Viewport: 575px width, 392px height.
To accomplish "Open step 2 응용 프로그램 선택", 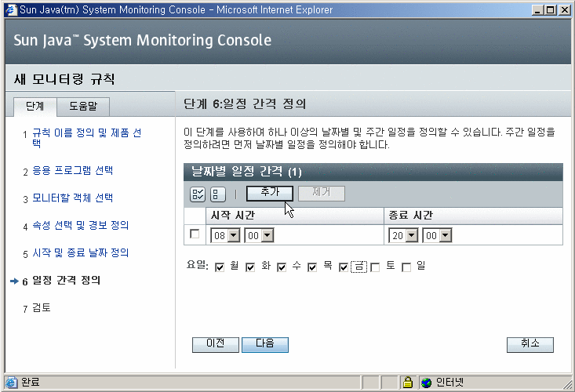I will click(x=73, y=171).
